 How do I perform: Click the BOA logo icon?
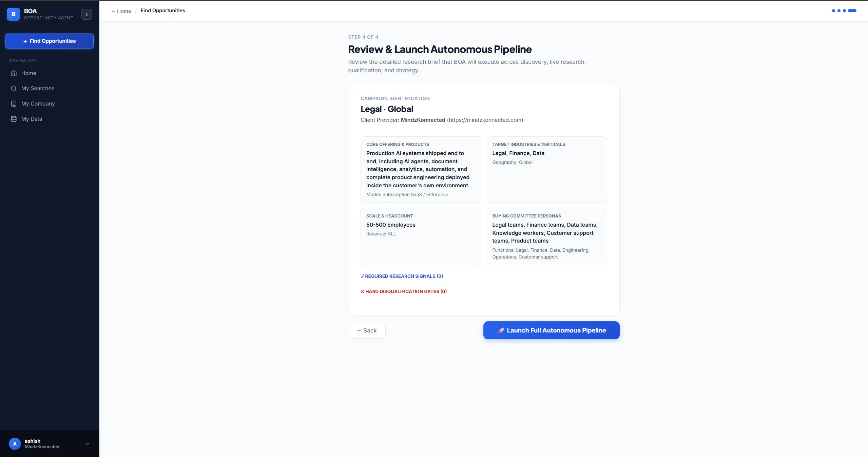point(13,14)
